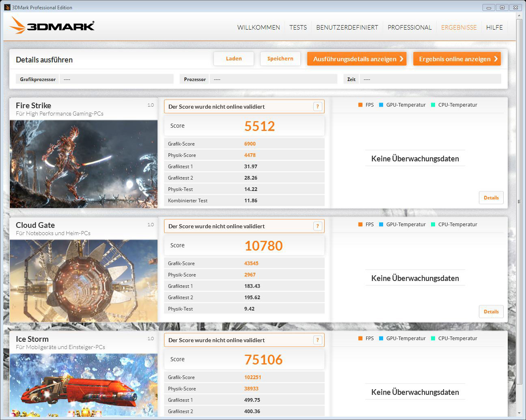Viewport: 526px width, 420px height.
Task: Click Ice Storm Grafik-Score 102251
Action: (x=253, y=377)
